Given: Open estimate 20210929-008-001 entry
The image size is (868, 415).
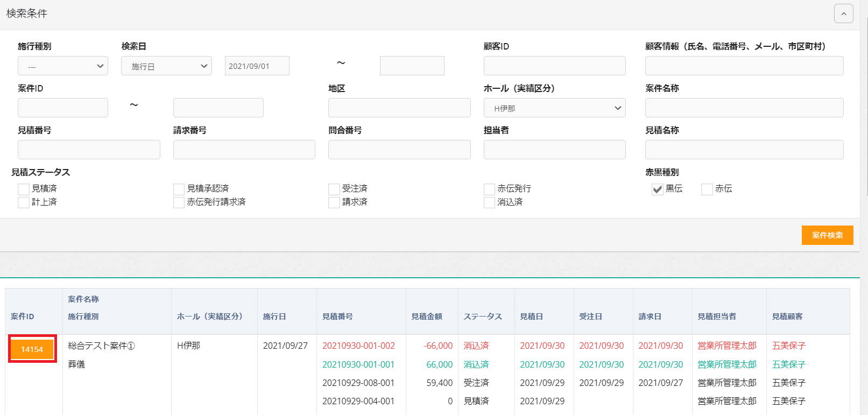Looking at the screenshot, I should (x=358, y=383).
